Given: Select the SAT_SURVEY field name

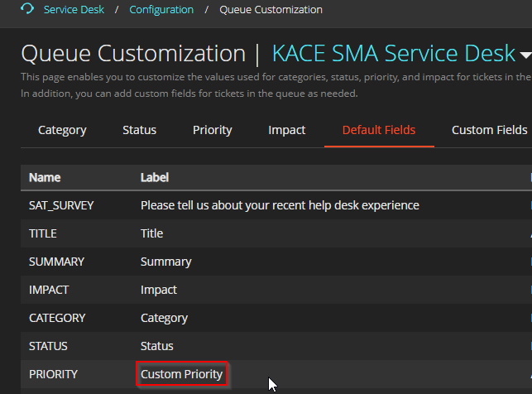Looking at the screenshot, I should 61,205.
